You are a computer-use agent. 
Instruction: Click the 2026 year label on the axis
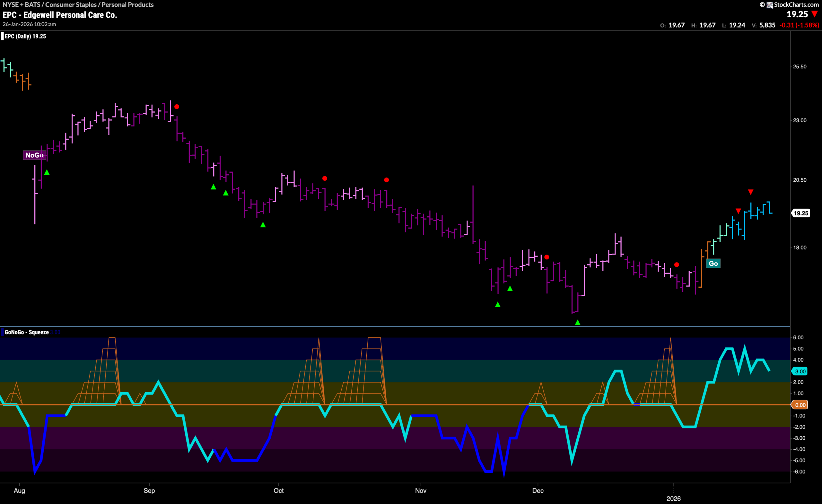pos(674,499)
